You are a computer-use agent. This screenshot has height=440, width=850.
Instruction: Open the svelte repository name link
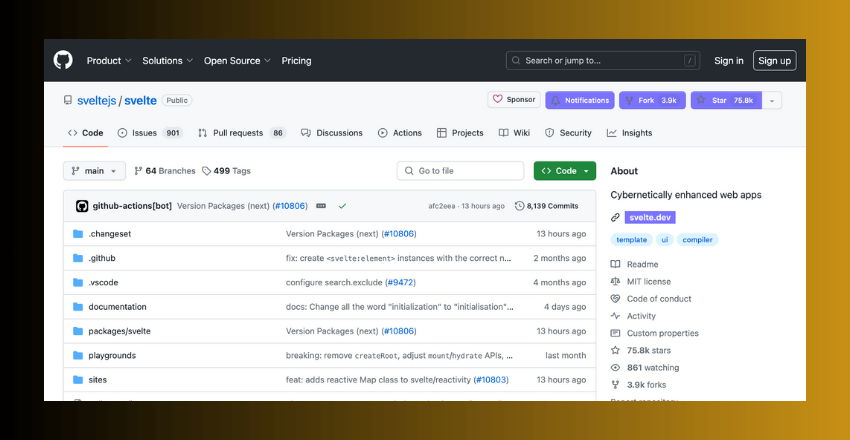tap(140, 100)
